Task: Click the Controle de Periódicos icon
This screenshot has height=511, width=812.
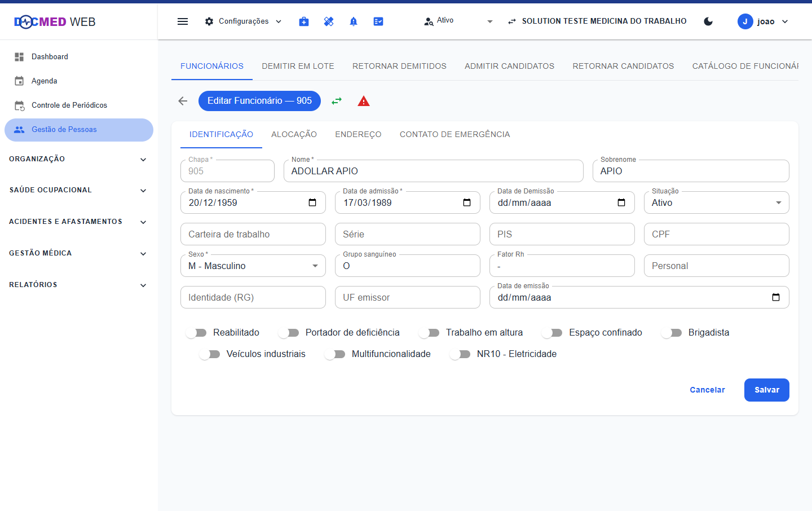Action: 19,105
